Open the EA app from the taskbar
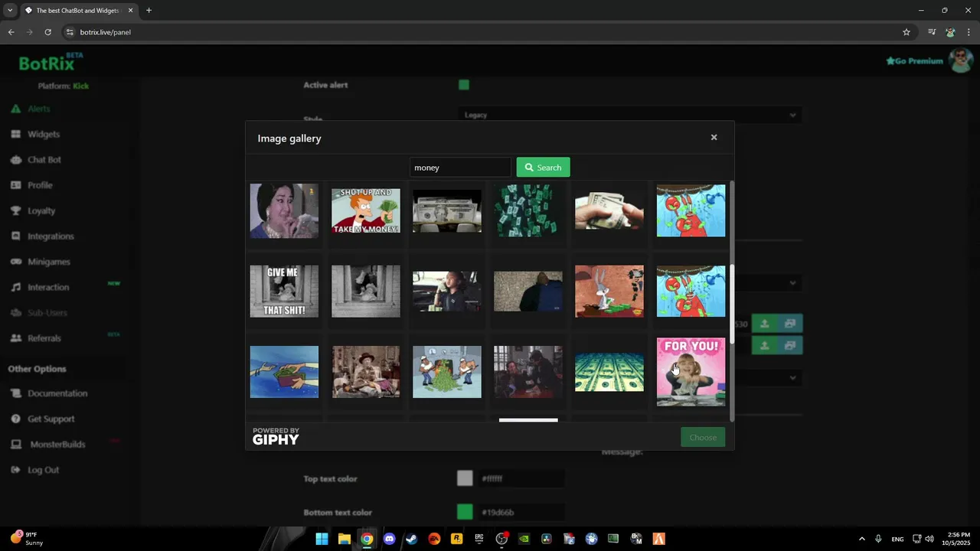The height and width of the screenshot is (551, 980). click(434, 539)
